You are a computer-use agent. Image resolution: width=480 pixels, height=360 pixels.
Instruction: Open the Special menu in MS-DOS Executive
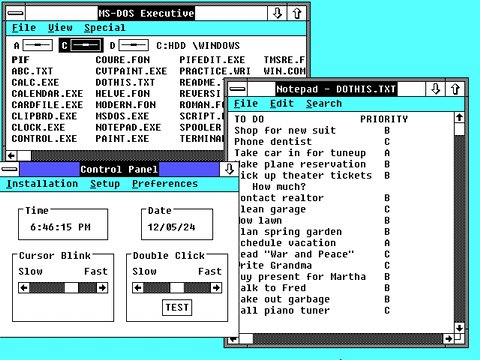[105, 28]
